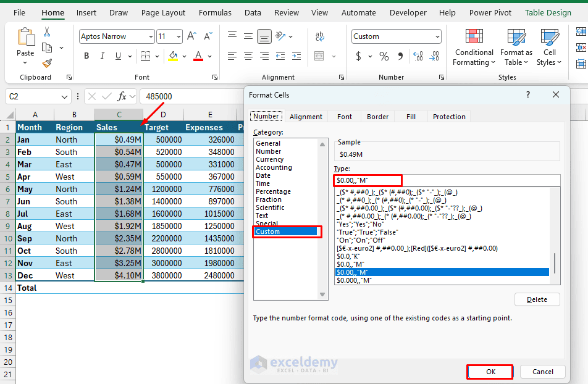Switch to Border tab in Format Cells
Image resolution: width=588 pixels, height=384 pixels.
pos(377,117)
